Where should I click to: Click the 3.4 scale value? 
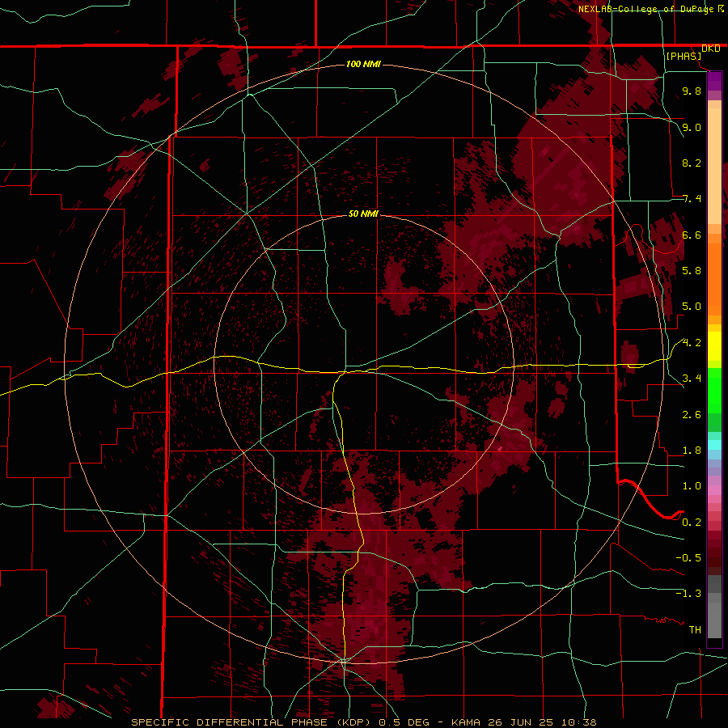(692, 379)
